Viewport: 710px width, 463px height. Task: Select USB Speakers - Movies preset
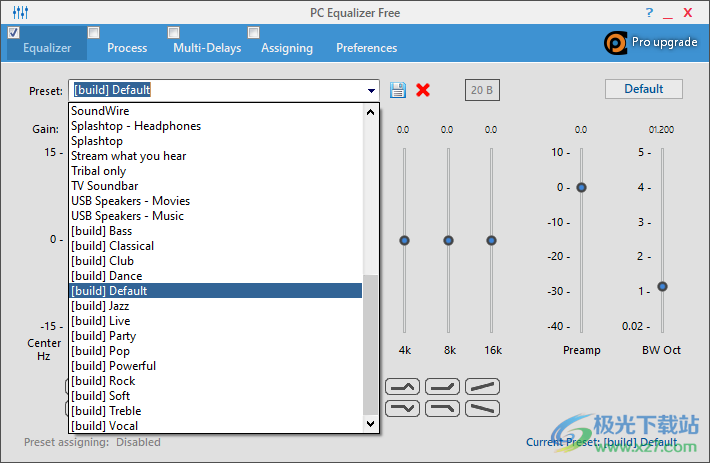(216, 200)
